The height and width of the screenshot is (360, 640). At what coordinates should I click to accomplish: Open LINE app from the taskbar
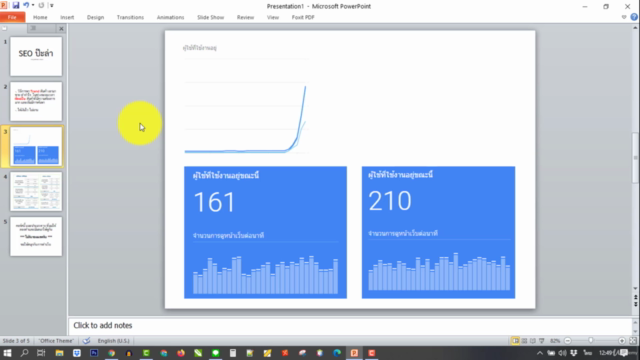click(x=215, y=353)
